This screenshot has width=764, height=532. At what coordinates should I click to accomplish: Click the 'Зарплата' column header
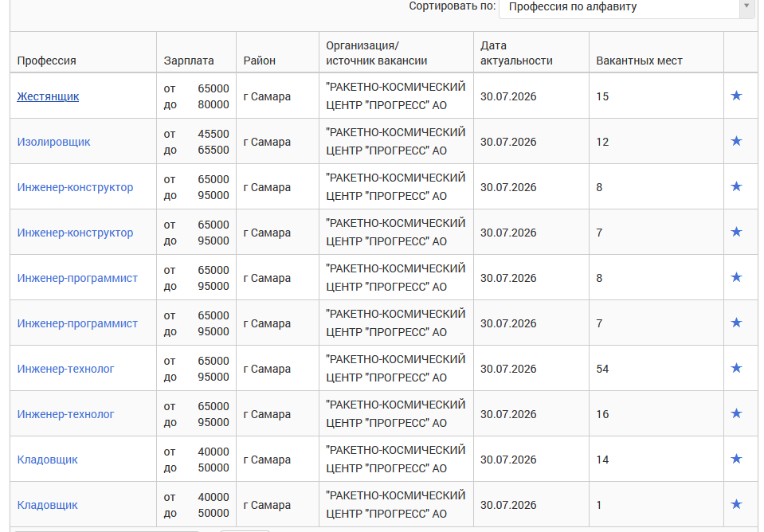pos(189,61)
